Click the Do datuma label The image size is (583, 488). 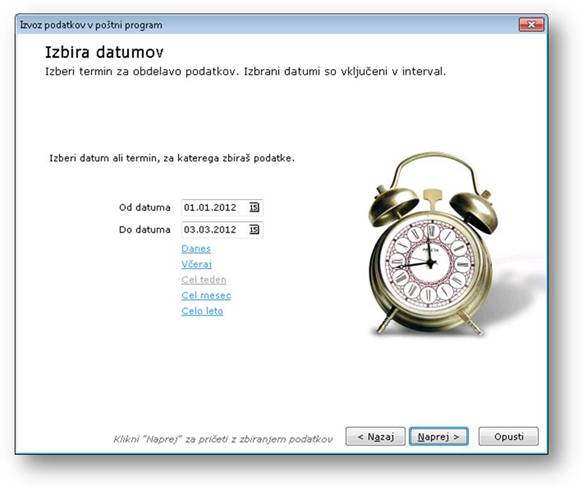[x=145, y=229]
